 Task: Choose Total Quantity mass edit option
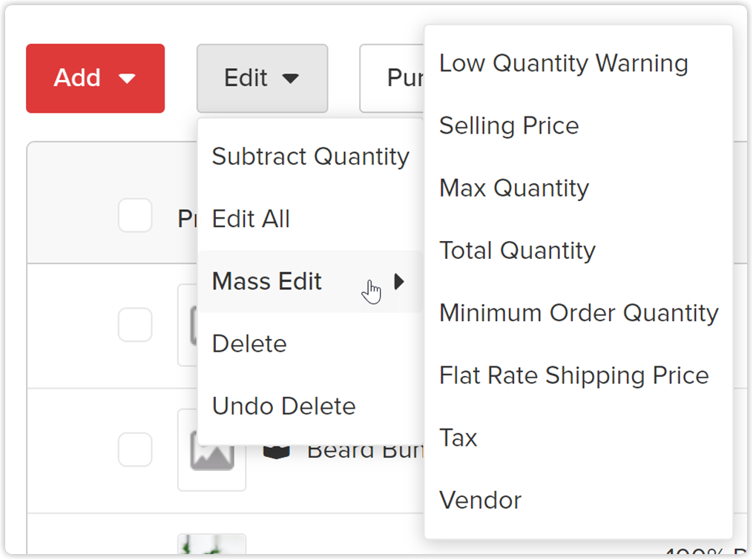(578, 250)
